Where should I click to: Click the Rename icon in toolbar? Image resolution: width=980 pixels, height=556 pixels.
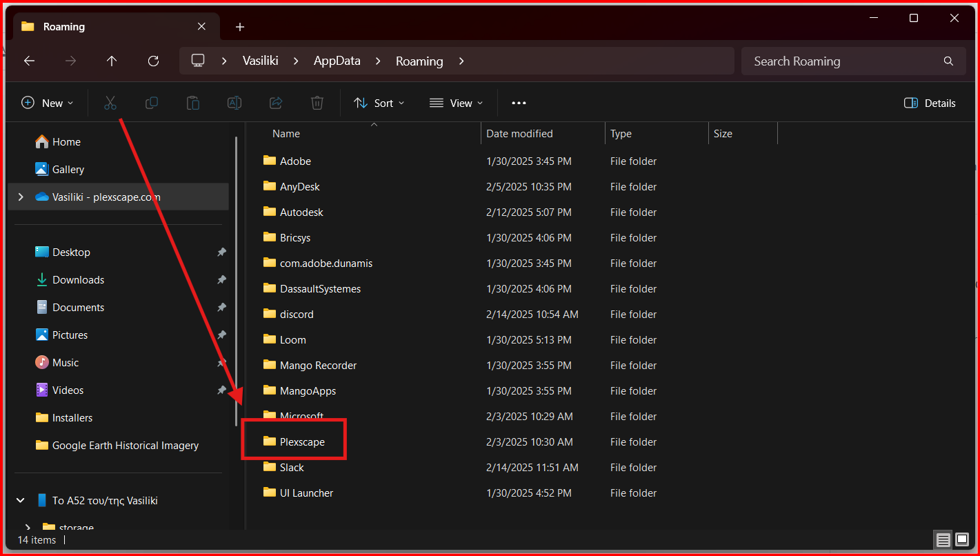pos(234,103)
